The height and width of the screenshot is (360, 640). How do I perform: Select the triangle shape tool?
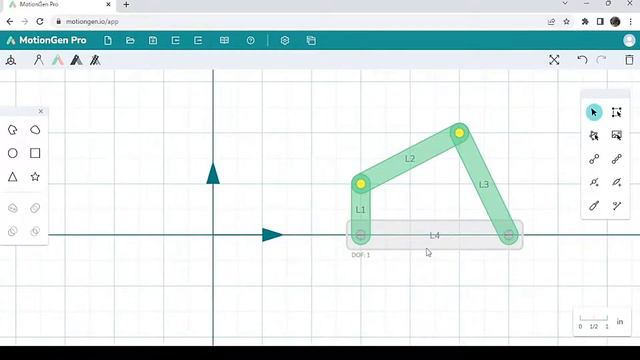click(x=13, y=177)
